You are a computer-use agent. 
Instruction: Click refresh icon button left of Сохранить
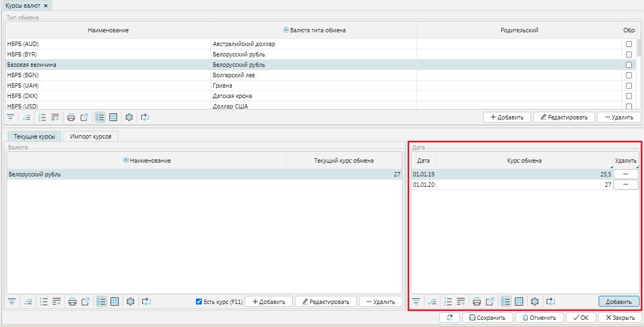point(449,318)
